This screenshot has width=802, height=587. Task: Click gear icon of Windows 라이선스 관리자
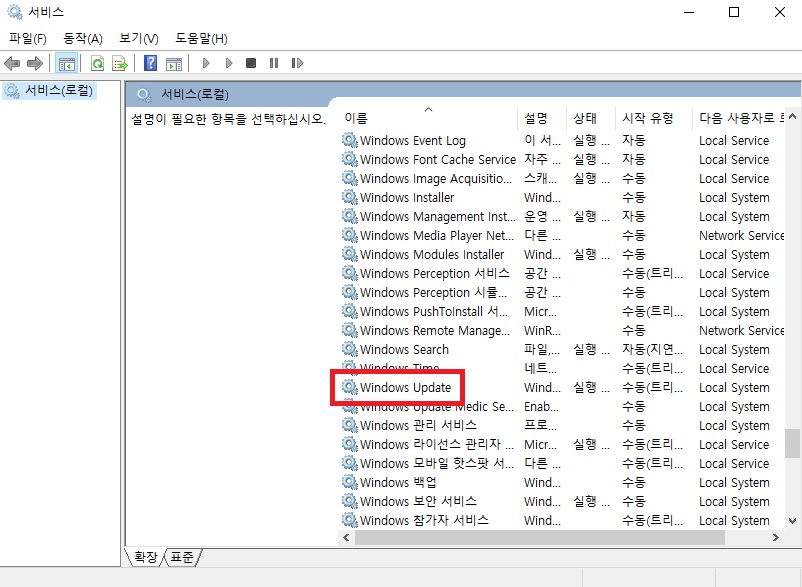point(350,444)
